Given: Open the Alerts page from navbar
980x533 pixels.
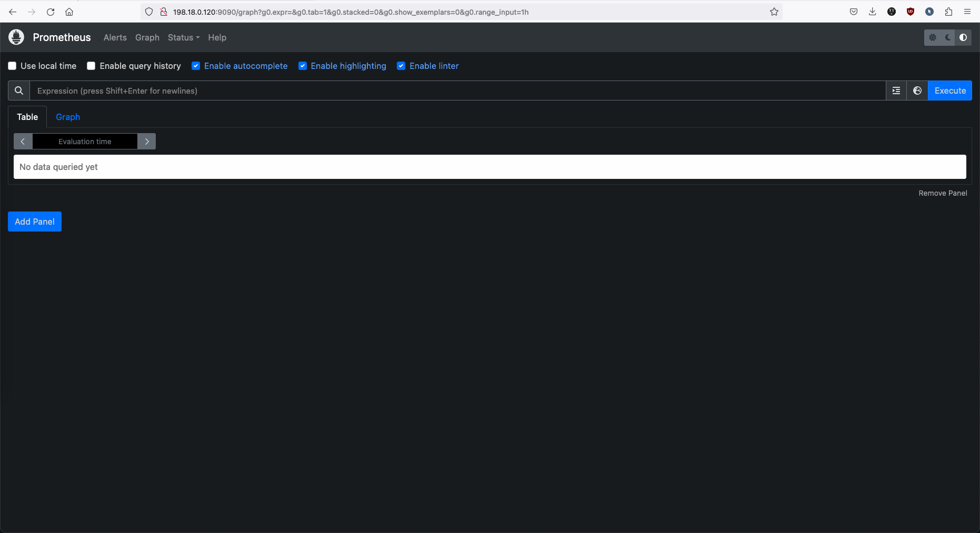Looking at the screenshot, I should click(115, 37).
